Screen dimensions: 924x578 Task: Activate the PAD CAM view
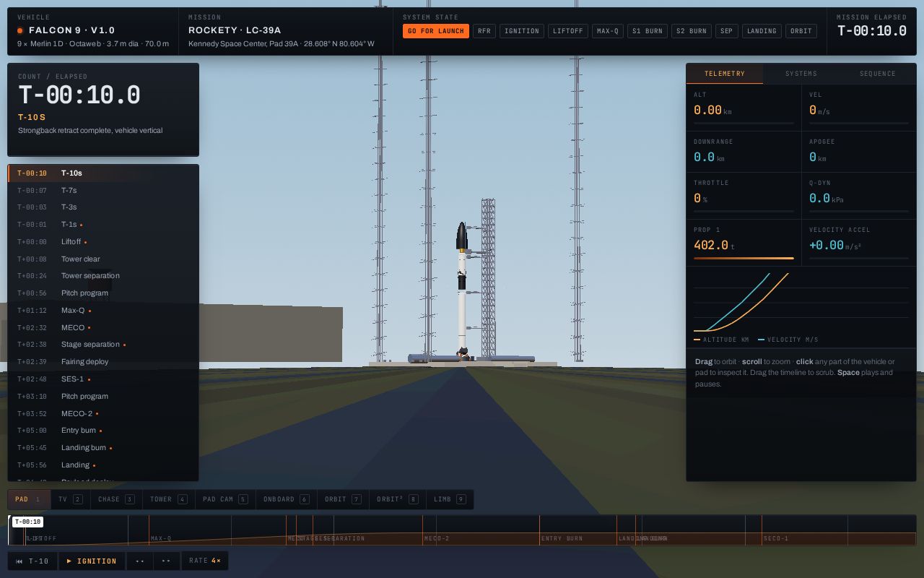point(225,499)
